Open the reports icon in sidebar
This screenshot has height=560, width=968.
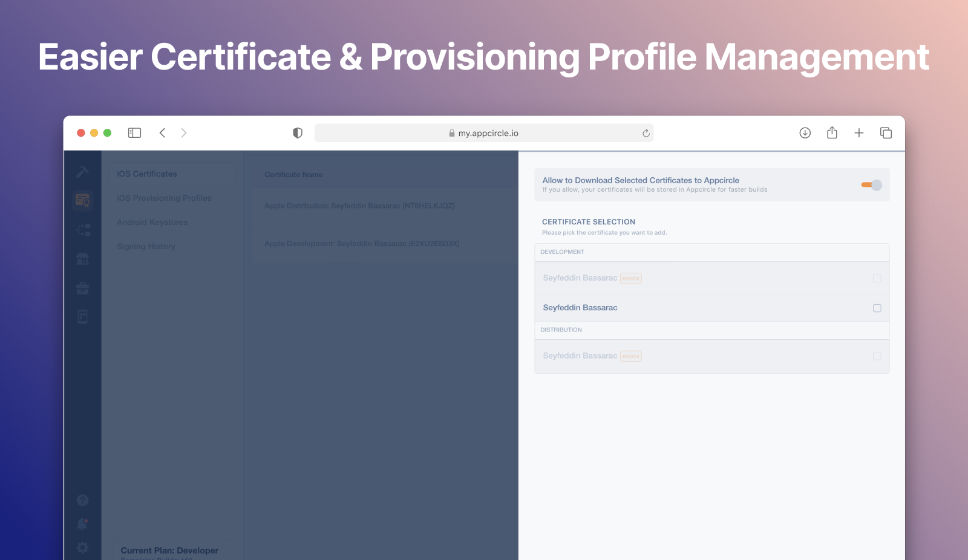click(83, 316)
